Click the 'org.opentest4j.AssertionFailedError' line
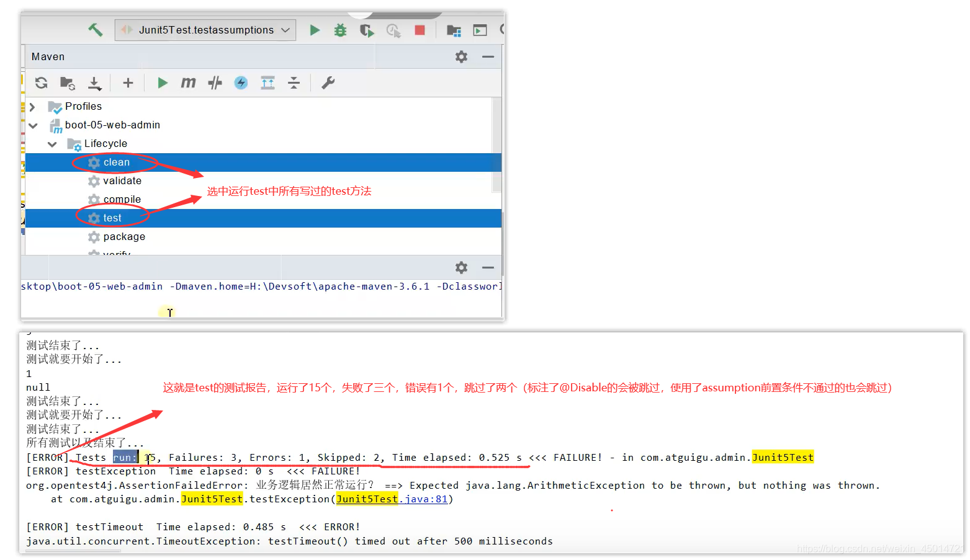The image size is (970, 560). point(453,486)
